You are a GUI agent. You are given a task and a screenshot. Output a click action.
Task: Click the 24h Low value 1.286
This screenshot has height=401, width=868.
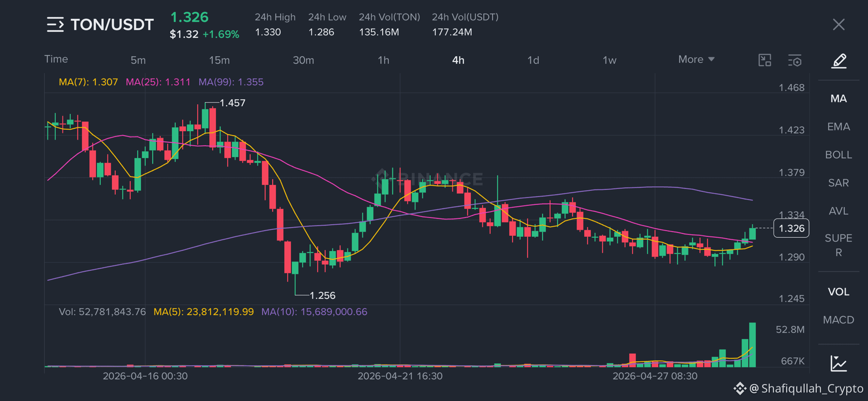[321, 32]
